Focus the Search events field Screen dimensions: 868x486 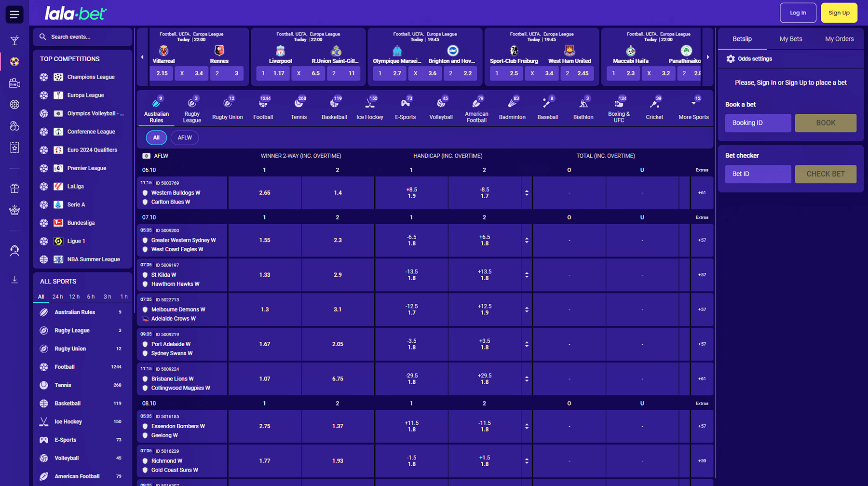[82, 37]
